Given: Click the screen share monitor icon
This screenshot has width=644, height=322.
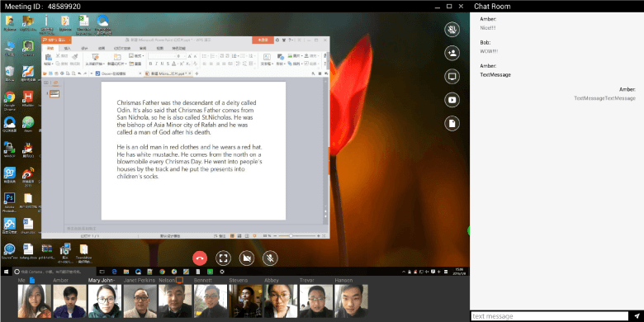Looking at the screenshot, I should [452, 77].
